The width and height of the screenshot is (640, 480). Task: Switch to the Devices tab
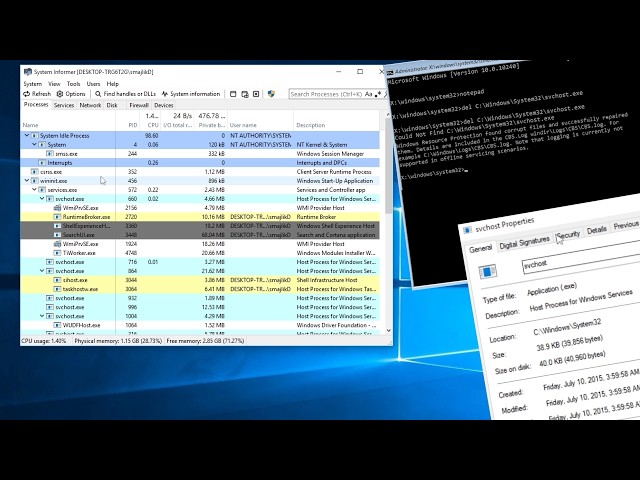[x=164, y=105]
